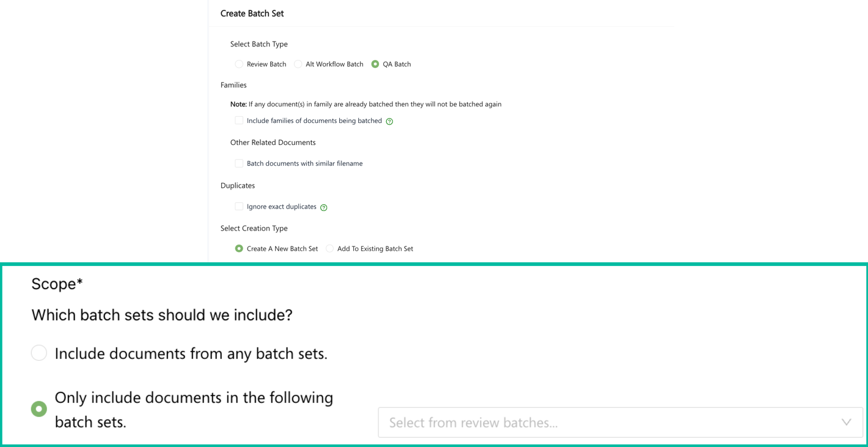The width and height of the screenshot is (868, 447).
Task: Click the help icon beside Include families
Action: coord(389,121)
